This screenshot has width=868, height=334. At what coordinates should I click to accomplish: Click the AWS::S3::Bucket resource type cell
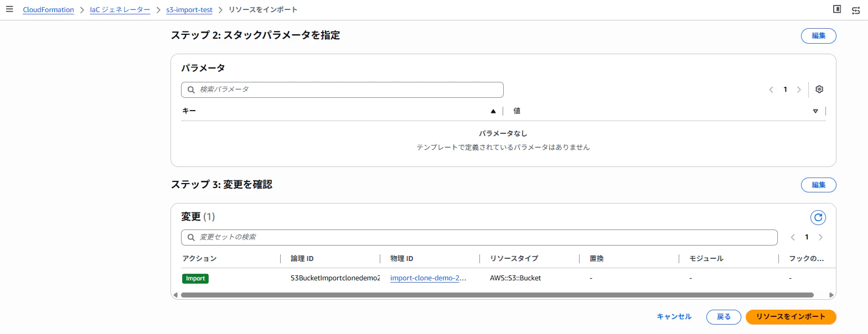pos(515,278)
